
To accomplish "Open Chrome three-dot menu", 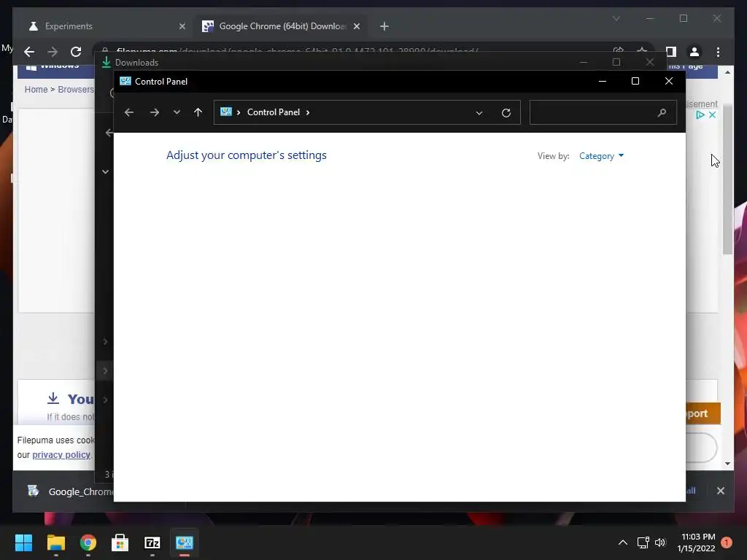I will click(x=718, y=52).
